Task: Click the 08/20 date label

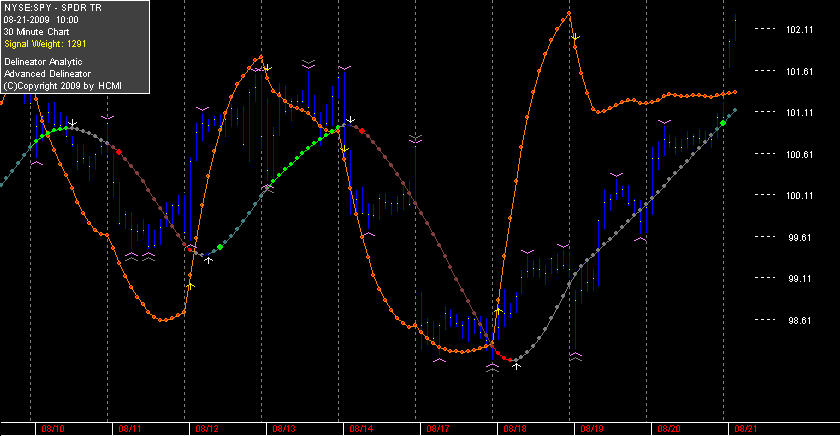Action: [x=669, y=429]
